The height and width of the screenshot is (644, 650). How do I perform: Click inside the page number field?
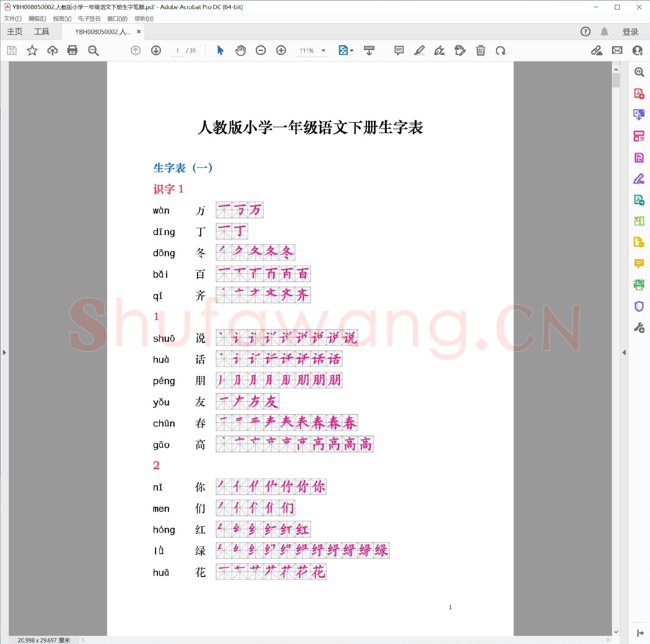tap(178, 50)
